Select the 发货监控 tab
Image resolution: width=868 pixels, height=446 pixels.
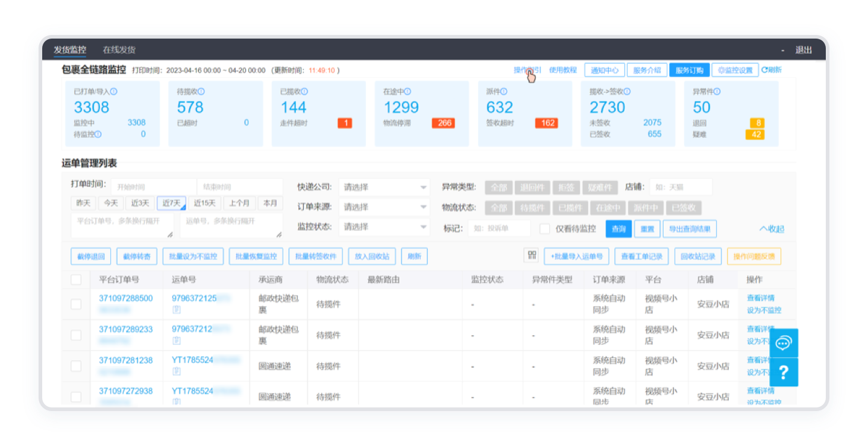coord(70,50)
